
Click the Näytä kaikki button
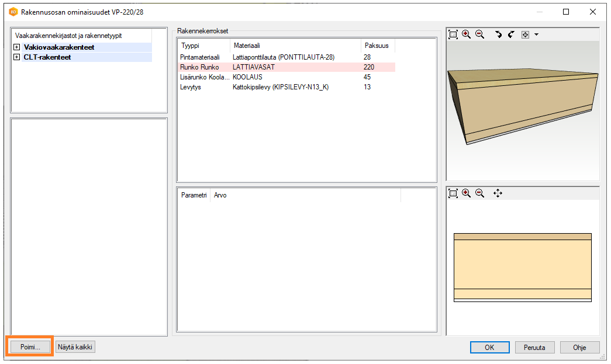(x=75, y=347)
